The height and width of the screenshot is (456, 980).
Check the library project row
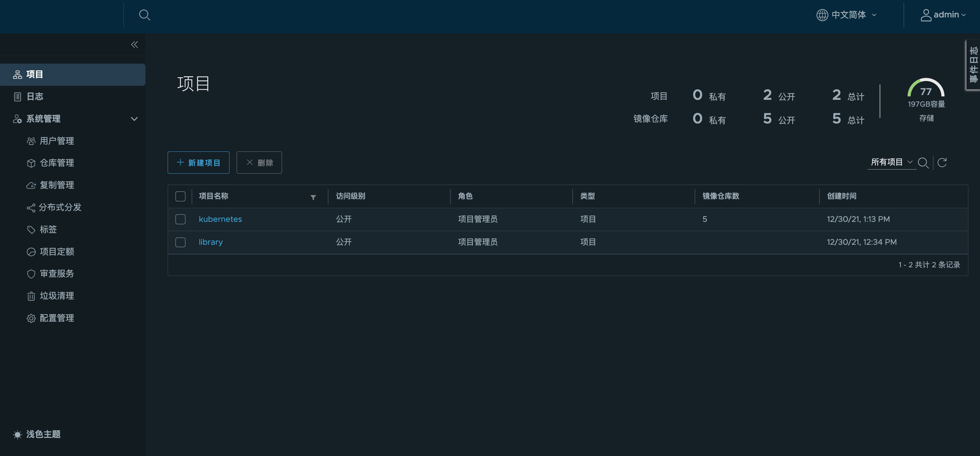180,242
